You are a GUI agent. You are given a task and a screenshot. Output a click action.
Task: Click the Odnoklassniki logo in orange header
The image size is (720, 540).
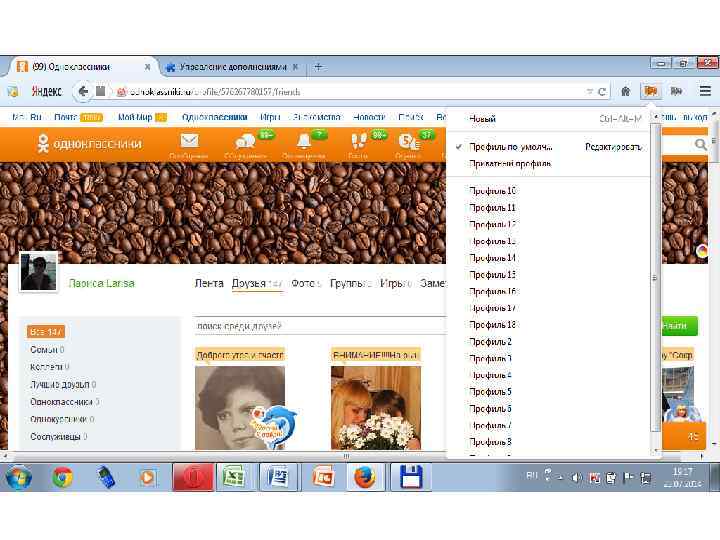tap(90, 144)
